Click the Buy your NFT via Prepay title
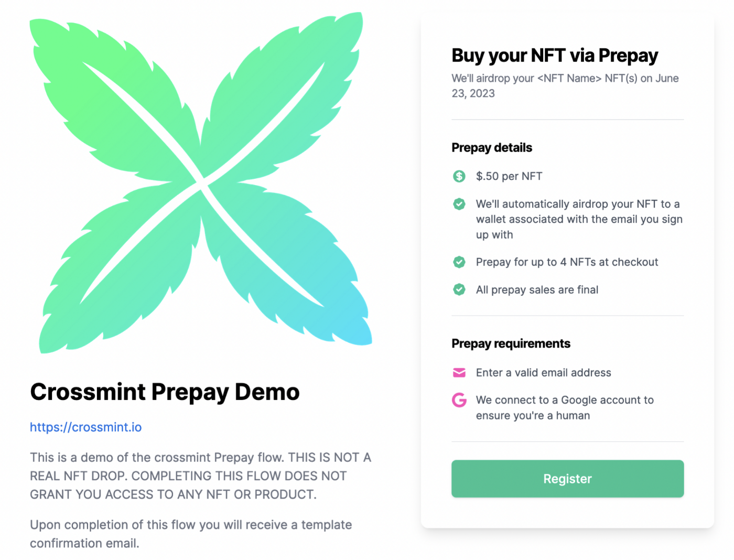 [554, 56]
